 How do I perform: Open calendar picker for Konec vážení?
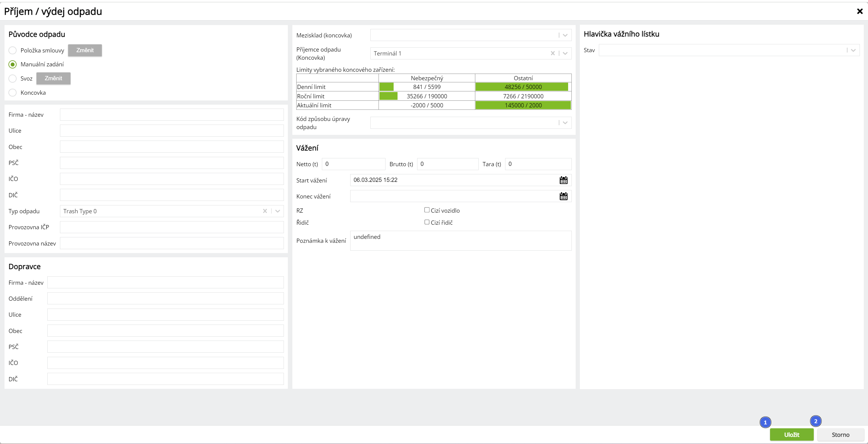point(563,196)
